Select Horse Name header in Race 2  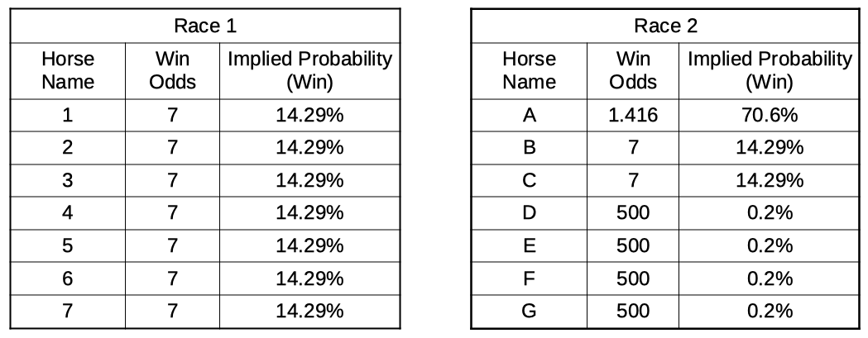[529, 71]
